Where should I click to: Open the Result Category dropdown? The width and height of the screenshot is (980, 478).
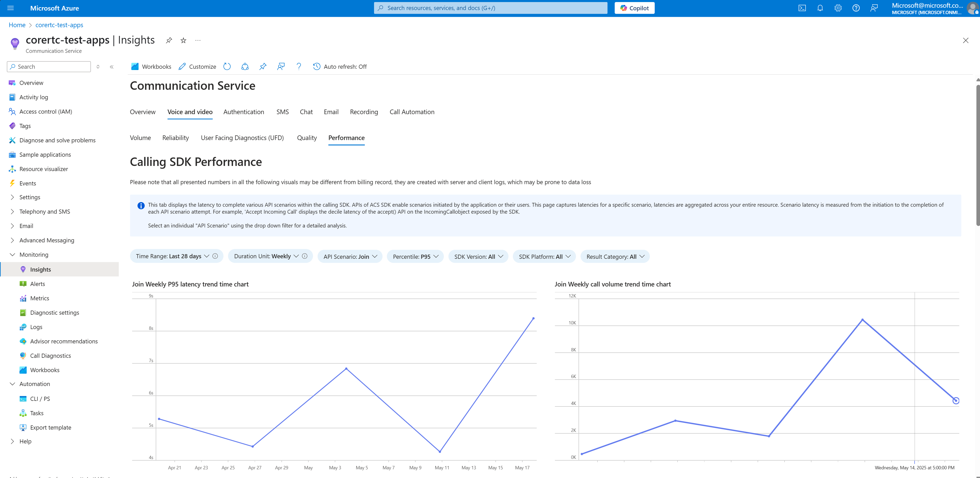(x=615, y=257)
